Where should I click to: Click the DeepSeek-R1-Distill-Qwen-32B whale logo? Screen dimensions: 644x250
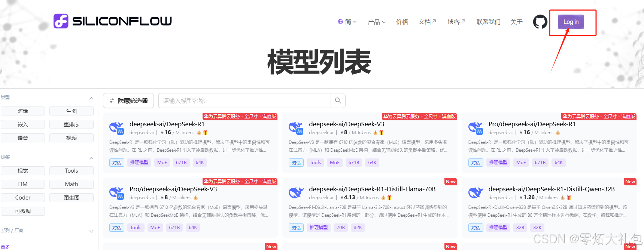(476, 193)
